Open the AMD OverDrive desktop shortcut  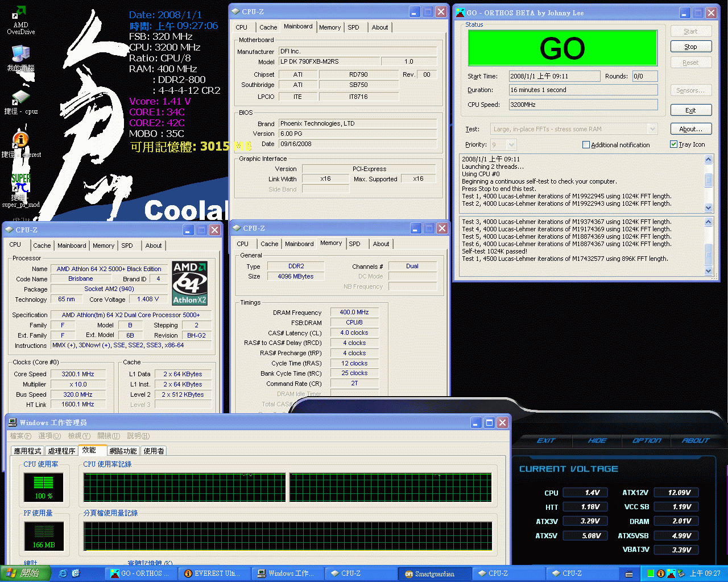pos(20,20)
